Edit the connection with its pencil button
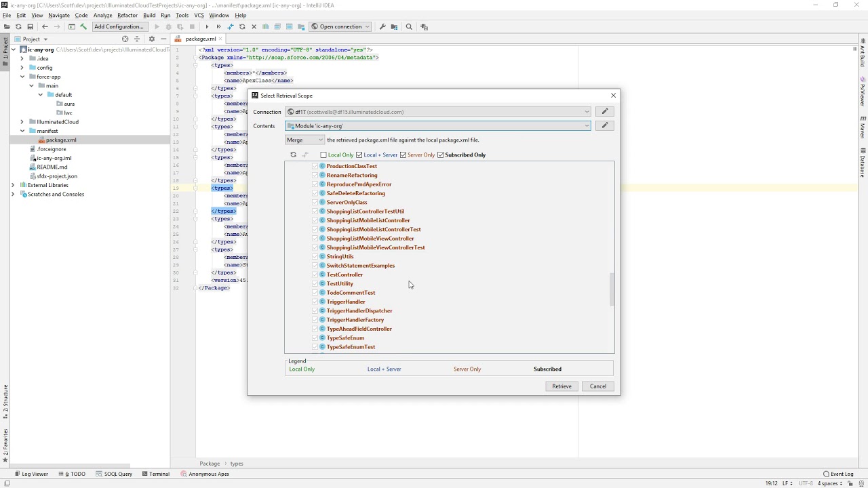The height and width of the screenshot is (488, 868). pyautogui.click(x=605, y=111)
